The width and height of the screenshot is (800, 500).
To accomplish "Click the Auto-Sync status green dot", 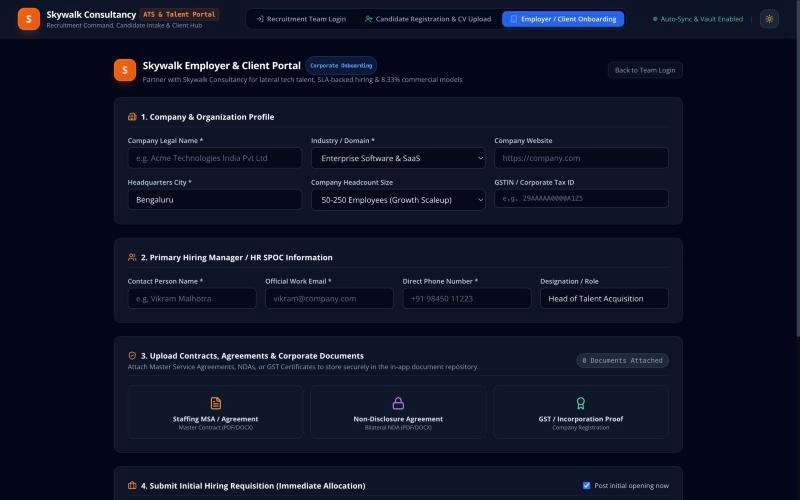I will point(655,19).
